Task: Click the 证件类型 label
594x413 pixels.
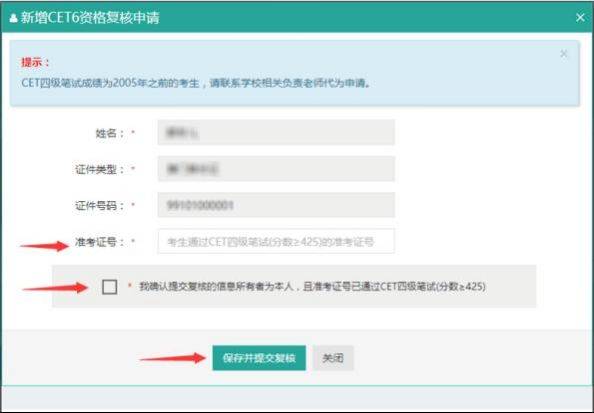Action: pyautogui.click(x=100, y=169)
